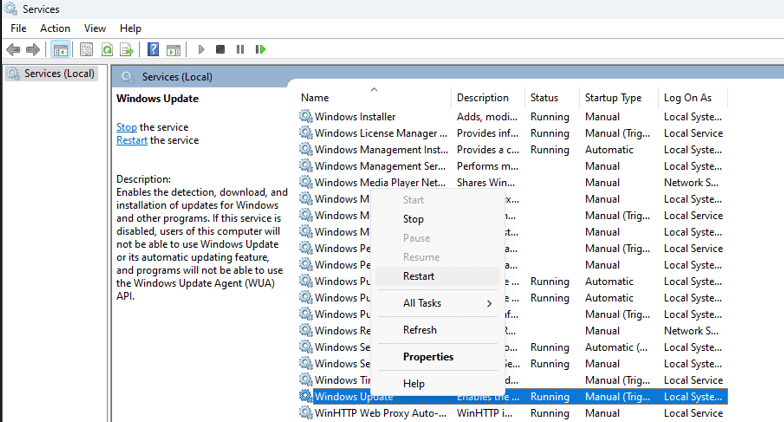Image resolution: width=784 pixels, height=422 pixels.
Task: Click 'Automatic' startup type of Windows Management Inst...
Action: (609, 150)
